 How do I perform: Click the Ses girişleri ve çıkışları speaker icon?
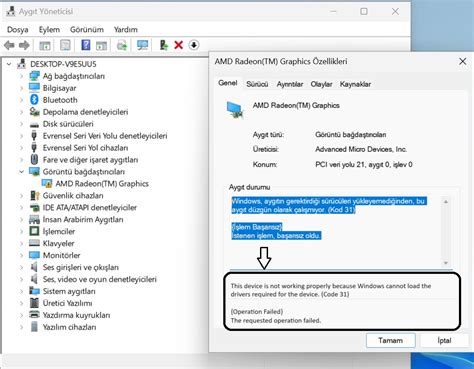coord(34,267)
